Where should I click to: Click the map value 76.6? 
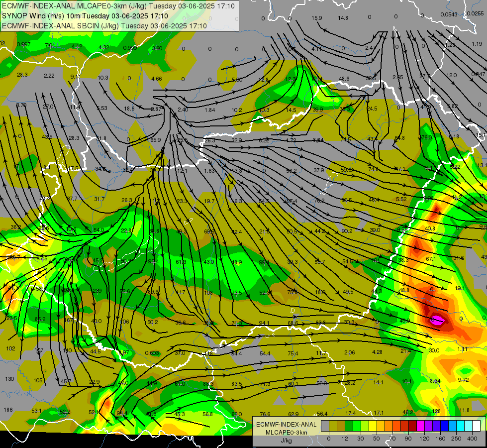point(265,414)
